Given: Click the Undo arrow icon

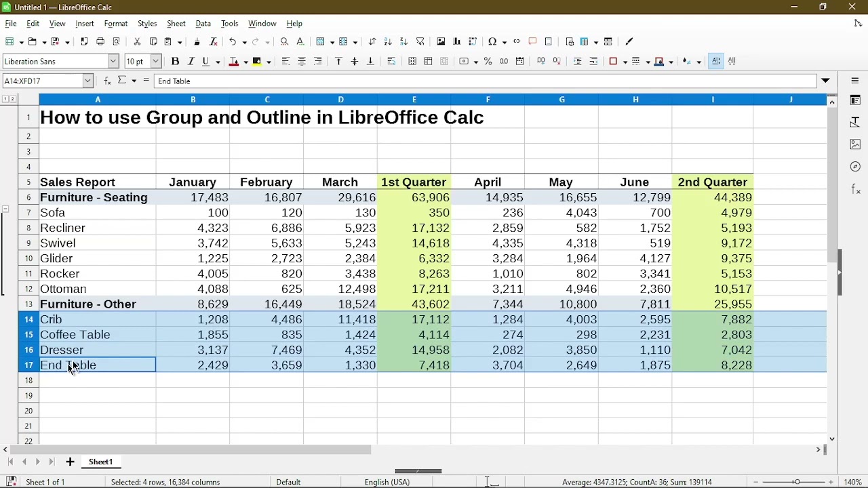Looking at the screenshot, I should pyautogui.click(x=233, y=42).
